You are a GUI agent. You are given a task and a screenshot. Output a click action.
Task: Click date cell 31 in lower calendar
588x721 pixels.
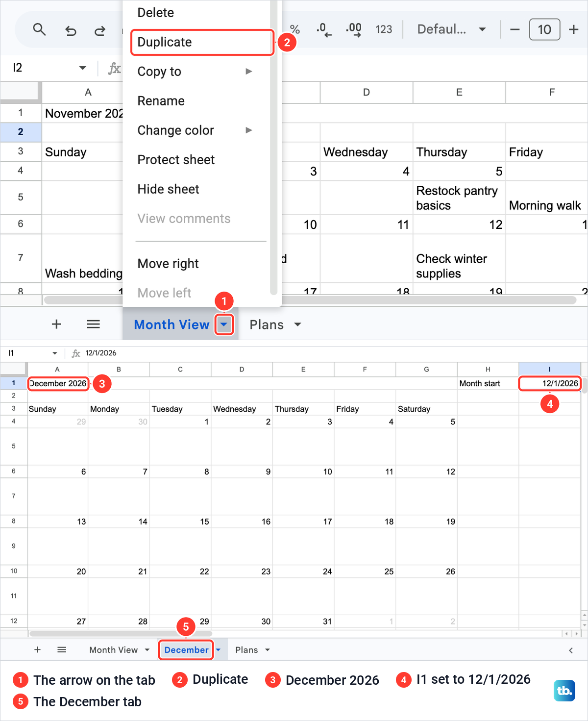(x=303, y=622)
